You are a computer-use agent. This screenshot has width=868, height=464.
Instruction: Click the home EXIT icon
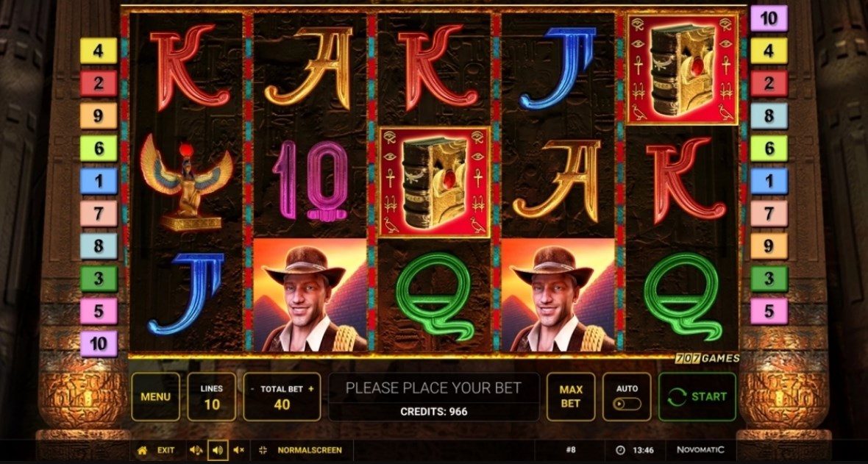142,450
